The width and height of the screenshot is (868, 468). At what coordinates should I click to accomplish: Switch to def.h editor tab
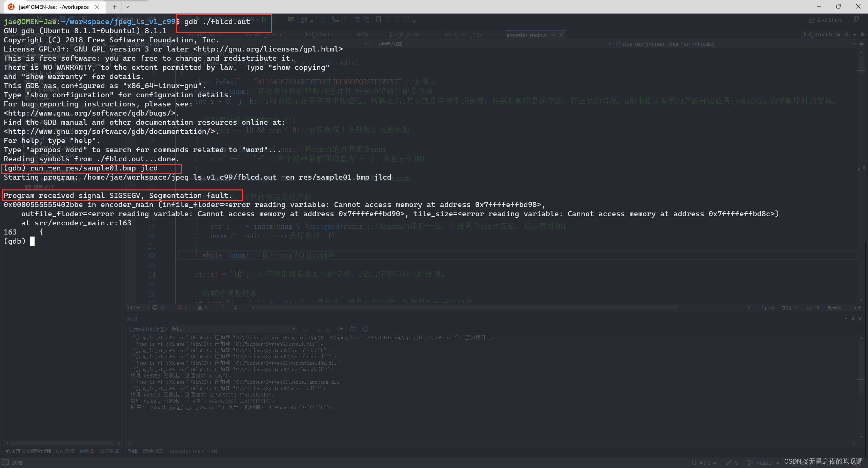pyautogui.click(x=362, y=35)
